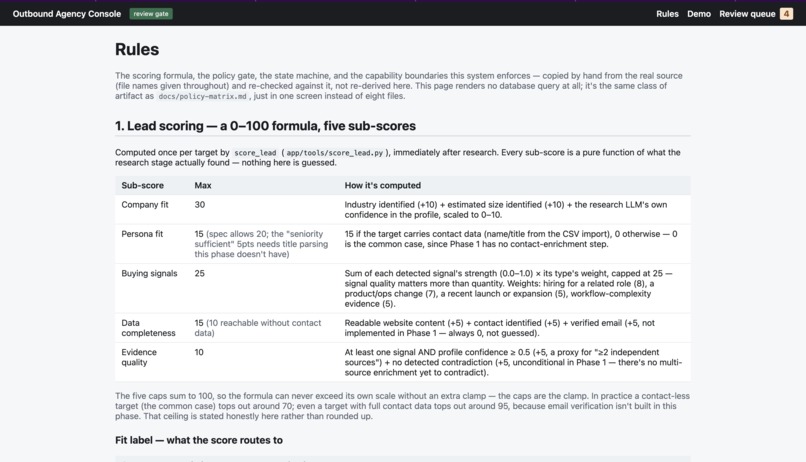Click the Evidence quality max value 10

tap(199, 352)
